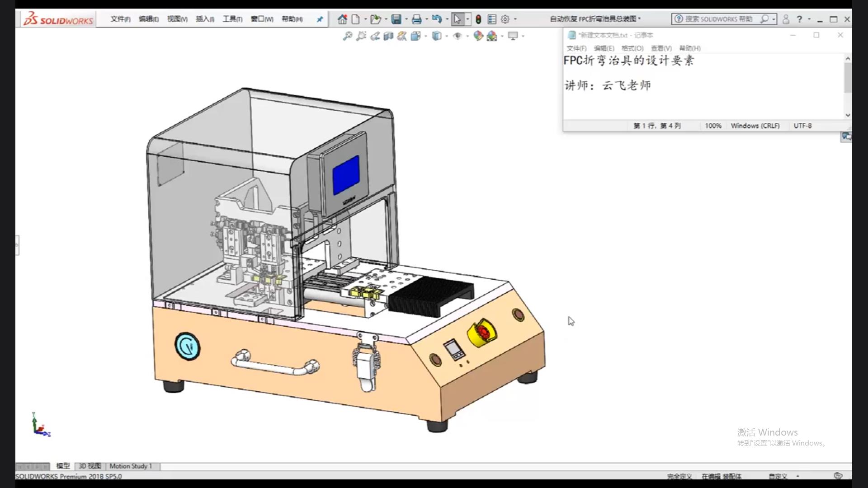Click search magnifier in SOLIDWORKS help box
Image resolution: width=868 pixels, height=488 pixels.
coord(764,19)
